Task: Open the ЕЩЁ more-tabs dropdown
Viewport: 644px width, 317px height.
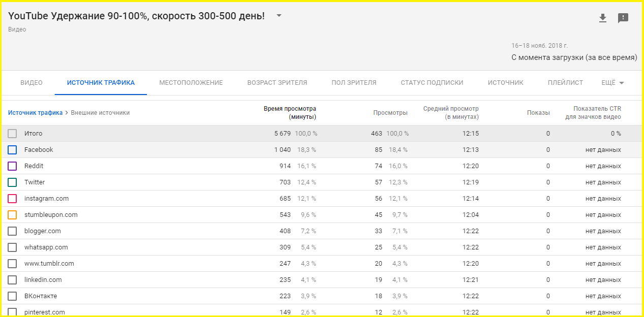Action: [x=612, y=83]
